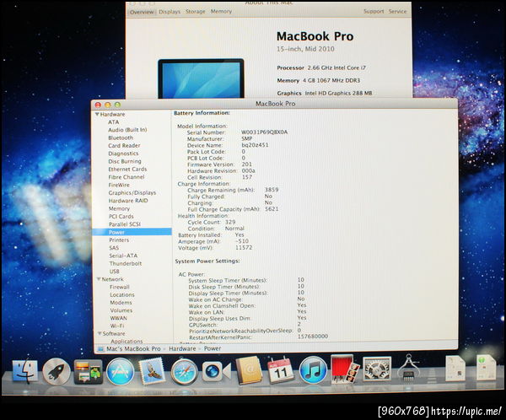This screenshot has height=420, width=506.
Task: Select Wi-Fi under Network
Action: [x=117, y=326]
